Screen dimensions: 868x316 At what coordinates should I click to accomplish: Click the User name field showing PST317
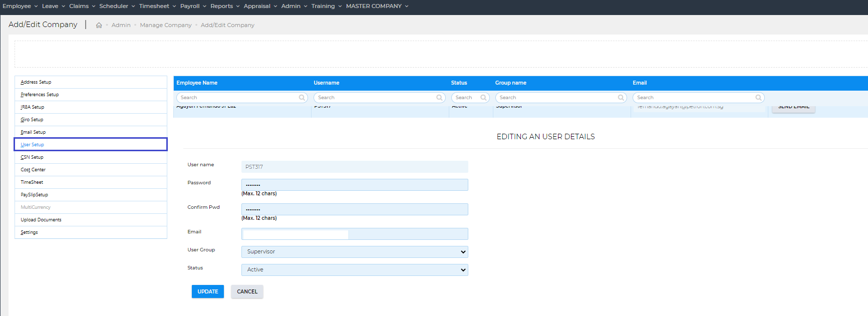[355, 167]
